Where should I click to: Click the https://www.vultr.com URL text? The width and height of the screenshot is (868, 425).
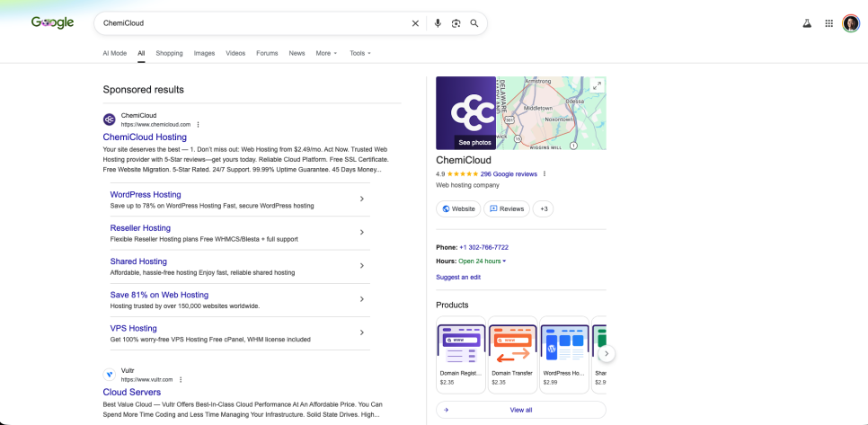click(x=147, y=379)
